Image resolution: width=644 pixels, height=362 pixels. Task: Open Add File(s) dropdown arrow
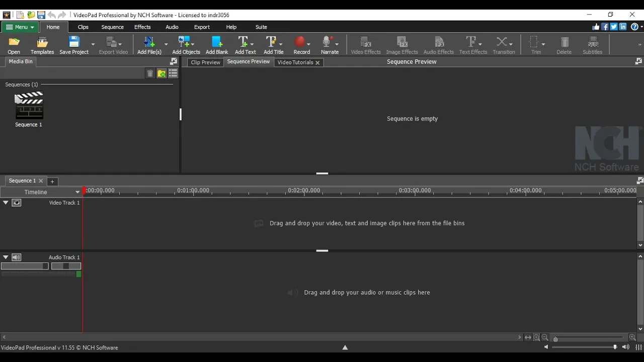coord(166,44)
